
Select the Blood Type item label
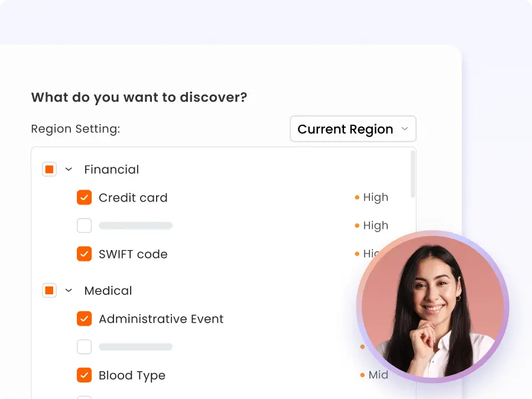click(x=132, y=375)
